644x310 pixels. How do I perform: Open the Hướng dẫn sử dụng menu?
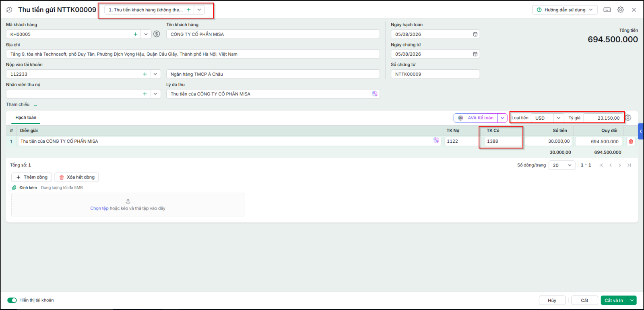(x=565, y=10)
